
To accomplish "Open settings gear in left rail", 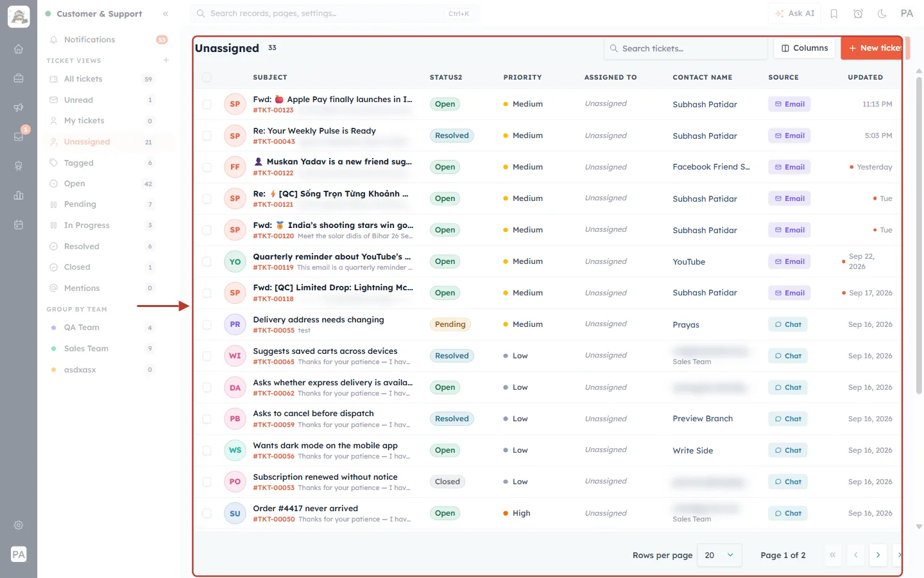I will [x=19, y=525].
